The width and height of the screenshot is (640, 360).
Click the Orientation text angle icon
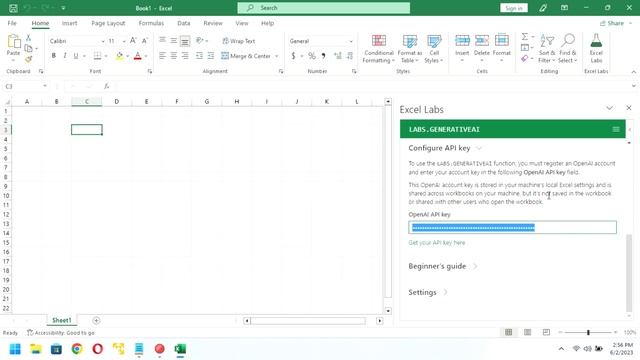tap(200, 40)
